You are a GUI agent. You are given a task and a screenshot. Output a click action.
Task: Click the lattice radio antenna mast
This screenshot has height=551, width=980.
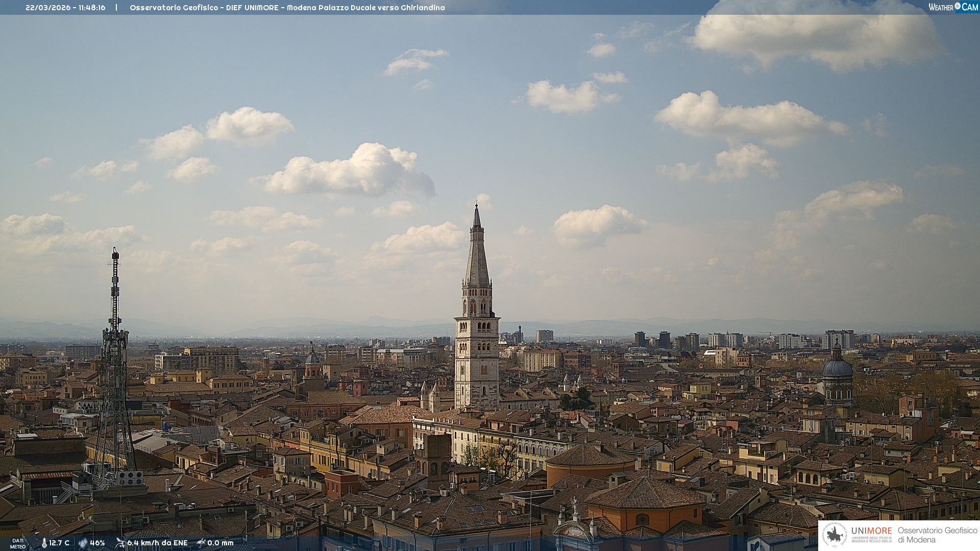[x=115, y=357]
